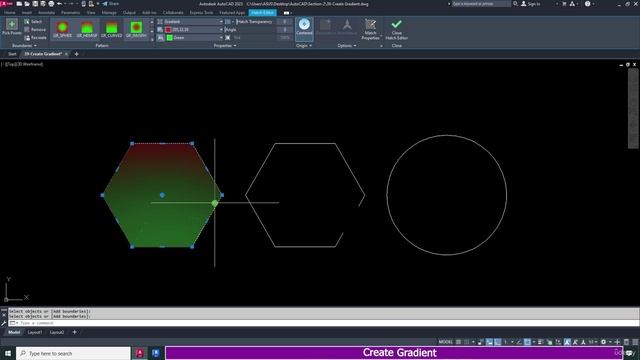Image resolution: width=640 pixels, height=360 pixels.
Task: Click the Match Properties button
Action: click(x=370, y=29)
